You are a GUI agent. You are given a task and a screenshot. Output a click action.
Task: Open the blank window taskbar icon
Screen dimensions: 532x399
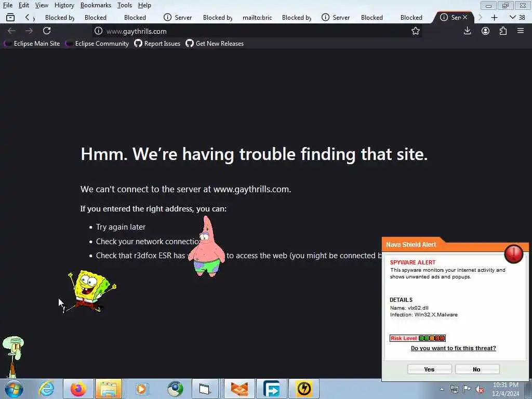pyautogui.click(x=205, y=389)
